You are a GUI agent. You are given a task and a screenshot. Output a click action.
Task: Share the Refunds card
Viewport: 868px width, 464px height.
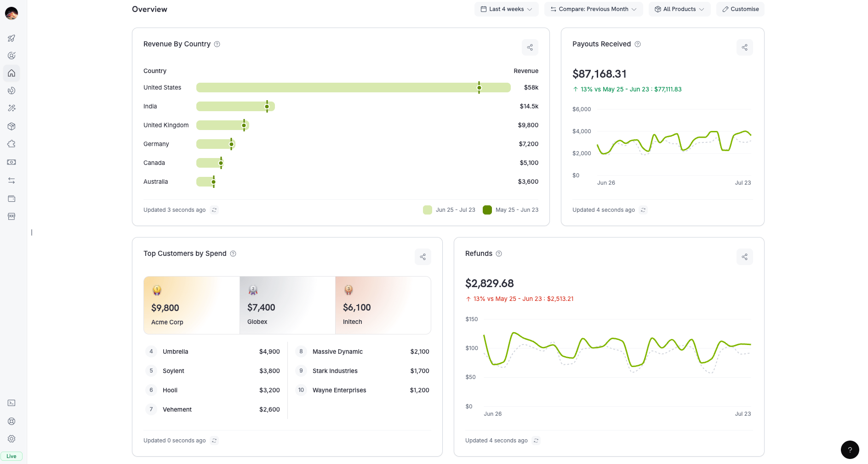pyautogui.click(x=744, y=257)
